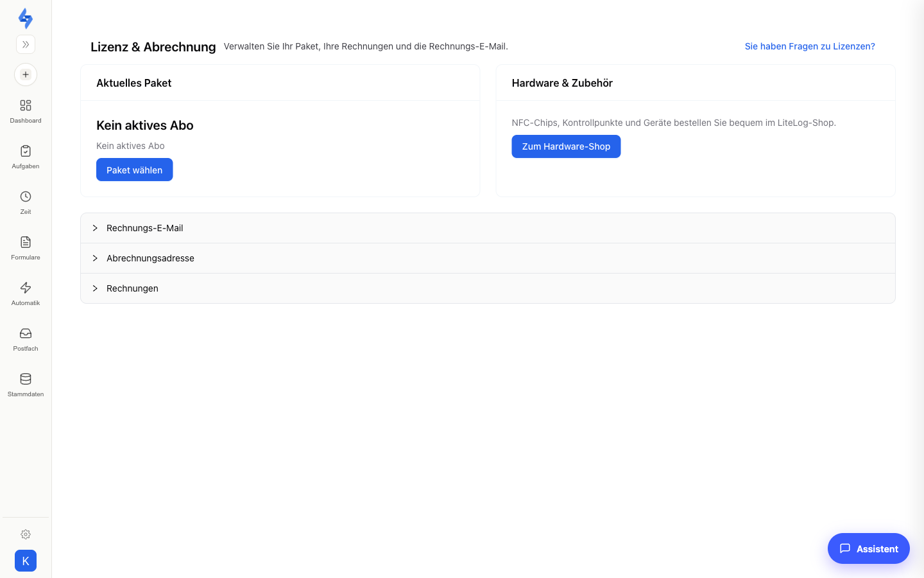Image resolution: width=924 pixels, height=578 pixels.
Task: Expand the sidebar with double-chevron button
Action: coord(26,44)
